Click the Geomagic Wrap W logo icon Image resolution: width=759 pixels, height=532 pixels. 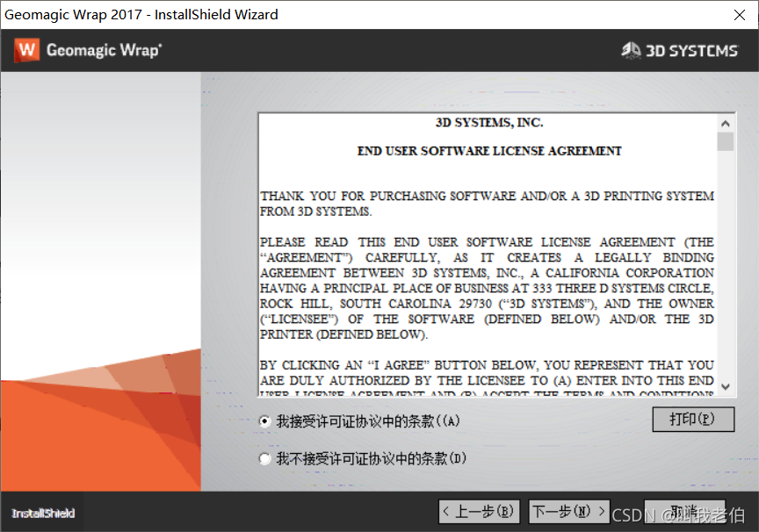[x=27, y=50]
